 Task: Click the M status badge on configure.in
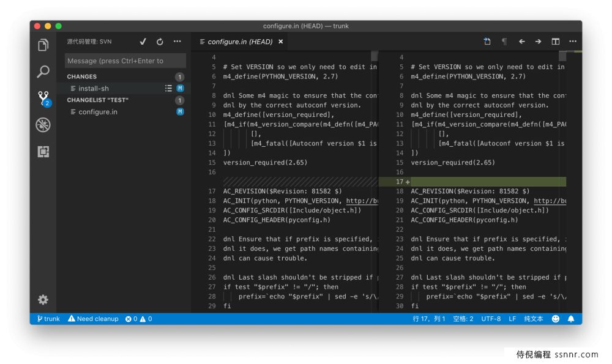(x=180, y=112)
